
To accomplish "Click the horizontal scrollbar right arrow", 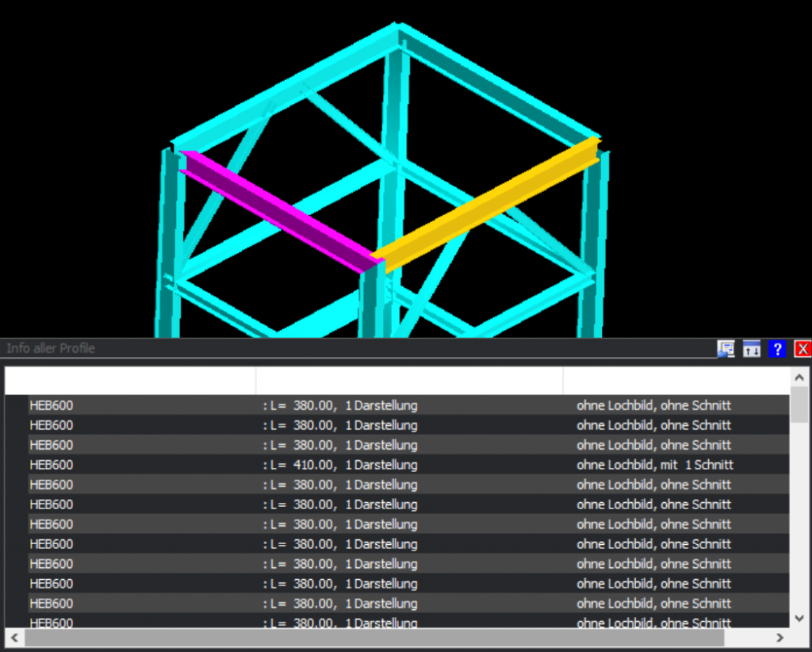I will [x=780, y=638].
